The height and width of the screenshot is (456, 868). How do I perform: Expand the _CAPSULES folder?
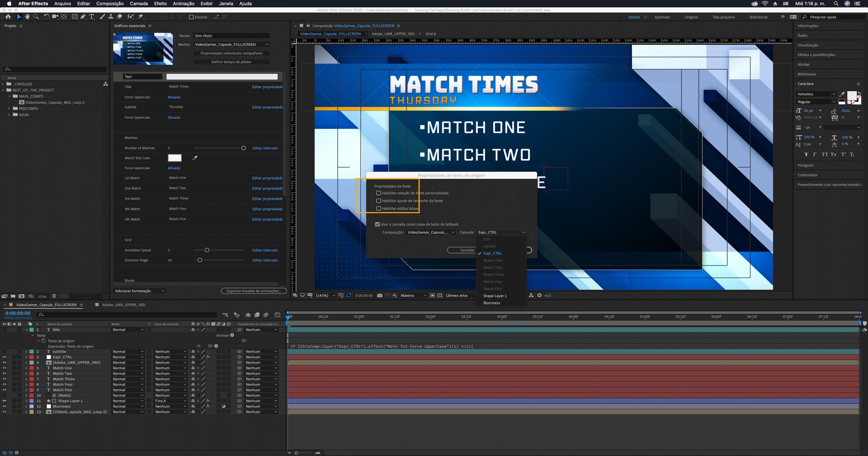point(3,84)
